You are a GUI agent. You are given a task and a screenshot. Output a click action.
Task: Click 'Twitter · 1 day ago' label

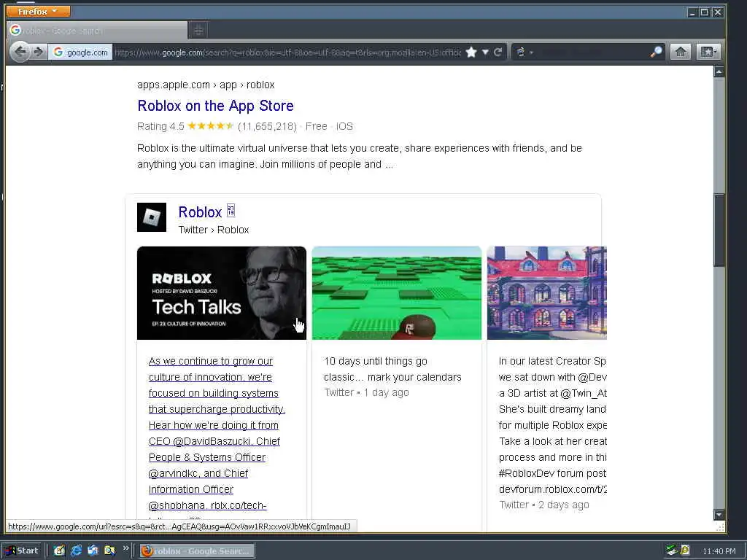(x=366, y=392)
